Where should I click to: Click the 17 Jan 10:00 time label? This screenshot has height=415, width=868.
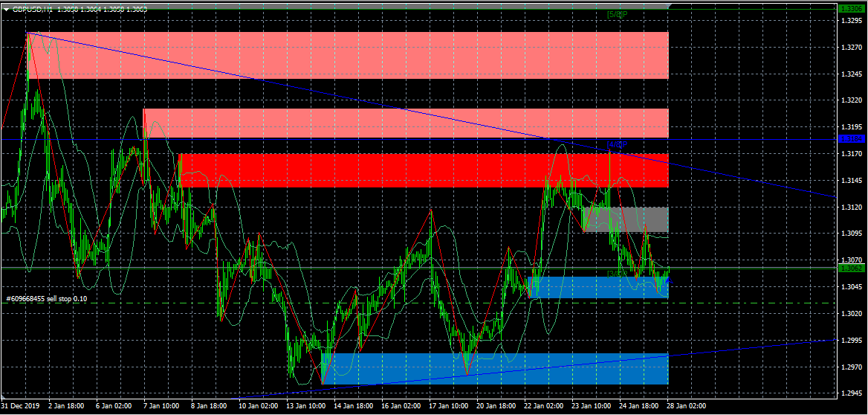pos(449,405)
